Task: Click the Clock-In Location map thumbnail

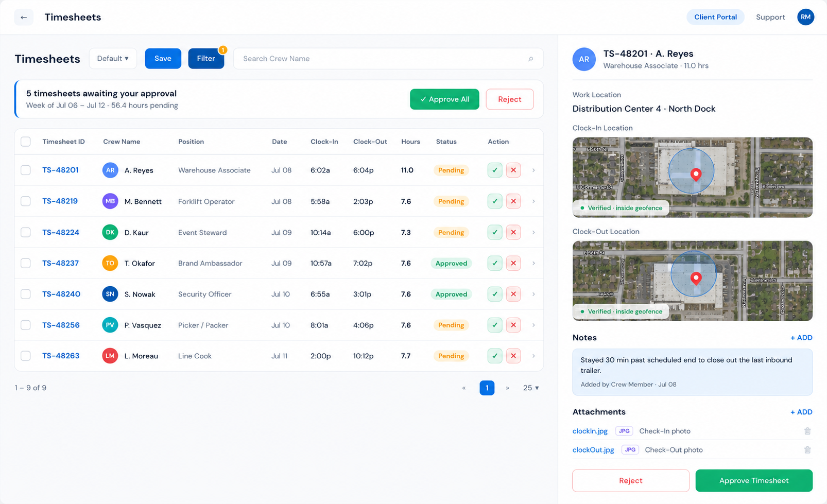Action: click(692, 177)
